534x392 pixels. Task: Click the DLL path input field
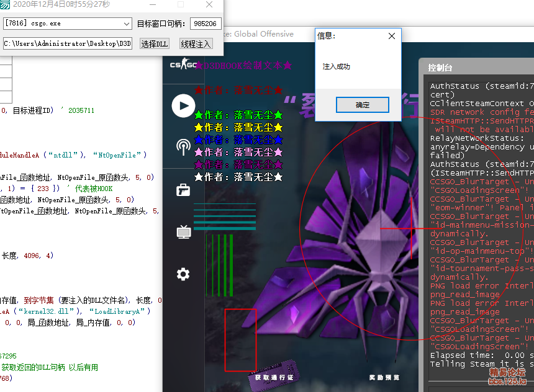pos(68,44)
